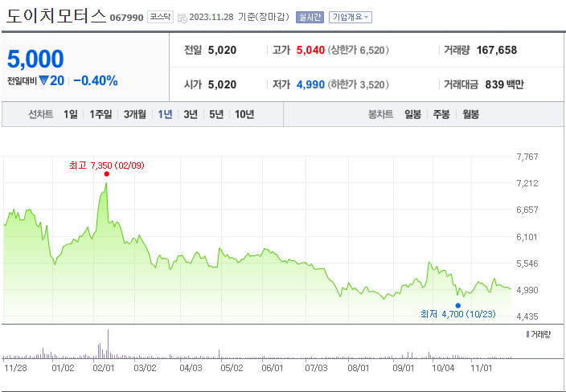Viewport: 566px width, 392px height.
Task: Open the 기업개요 dropdown
Action: point(351,17)
